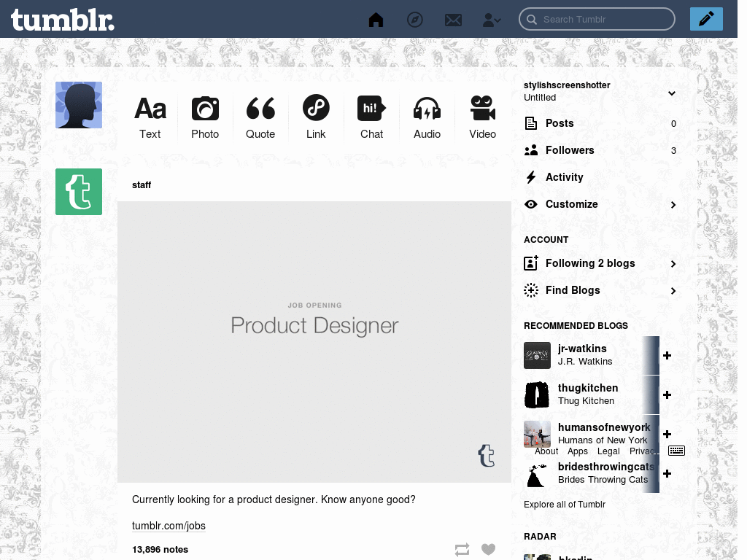Select the Video post type

coord(482,115)
